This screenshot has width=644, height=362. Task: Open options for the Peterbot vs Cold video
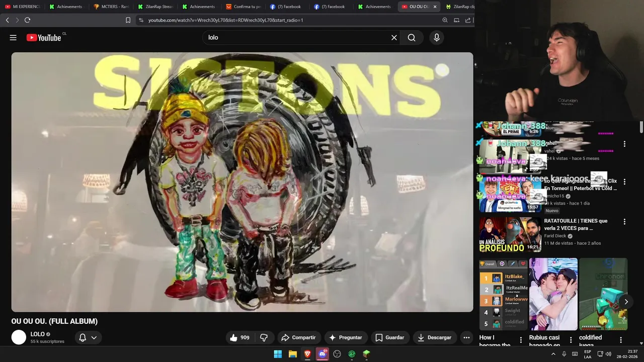coord(624,182)
